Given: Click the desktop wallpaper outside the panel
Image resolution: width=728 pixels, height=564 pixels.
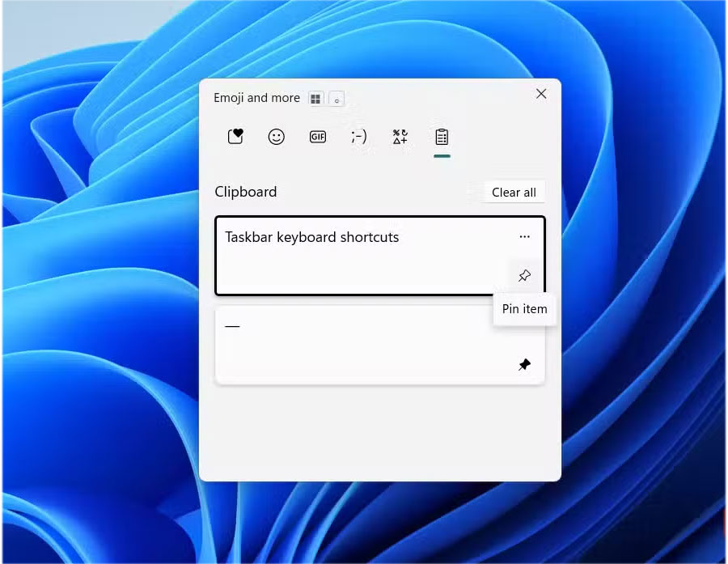Looking at the screenshot, I should 97,324.
